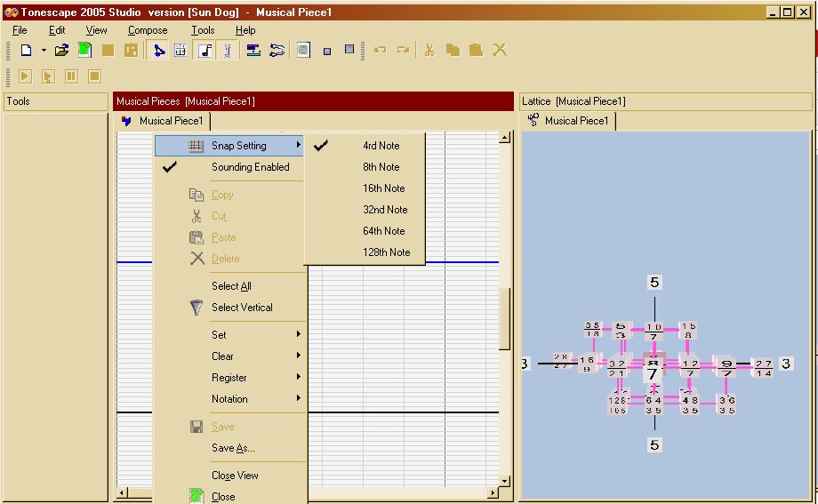Click the page layout view icon
Screen dimensions: 818x504
(x=303, y=50)
